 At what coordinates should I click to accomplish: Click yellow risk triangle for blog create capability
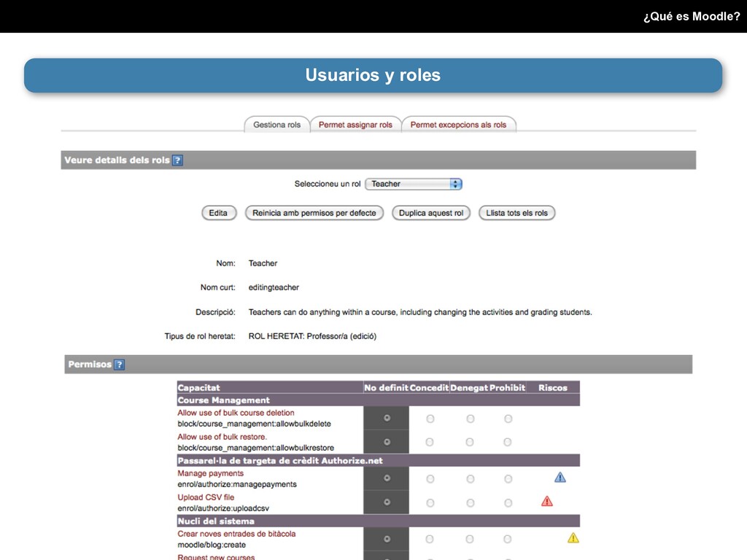(573, 538)
